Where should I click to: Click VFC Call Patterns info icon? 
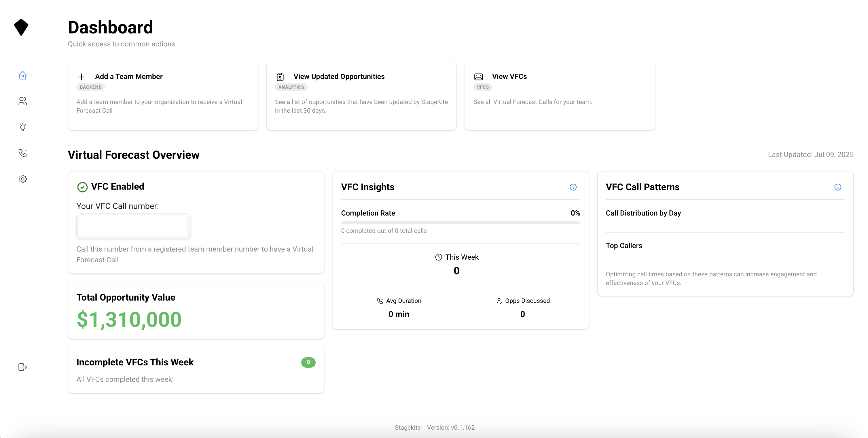[838, 187]
